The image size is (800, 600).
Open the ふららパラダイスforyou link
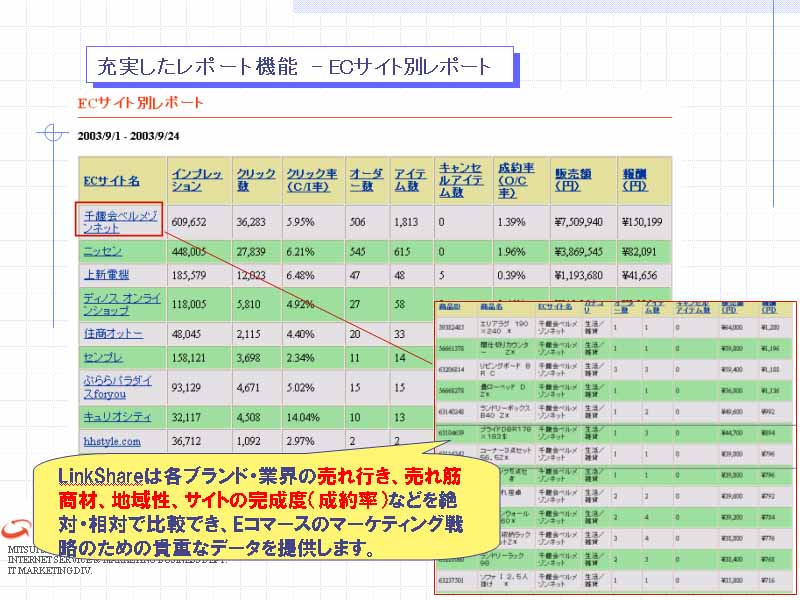pyautogui.click(x=117, y=387)
